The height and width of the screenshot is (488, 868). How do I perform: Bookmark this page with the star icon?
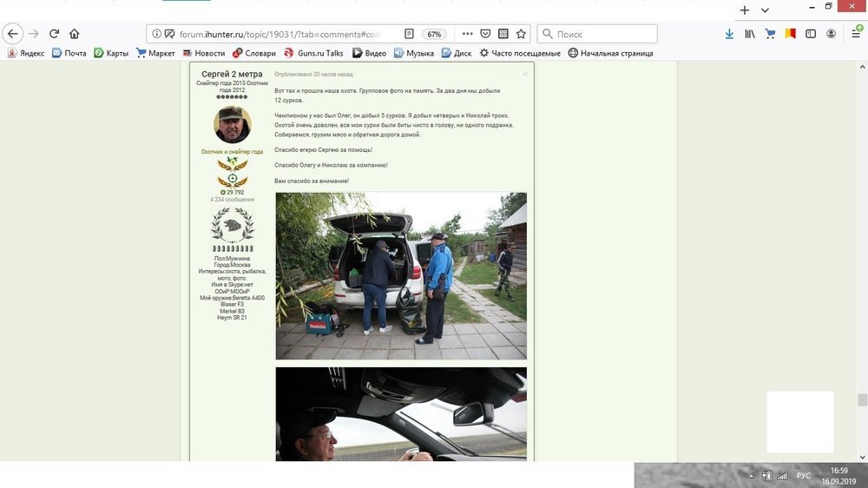tap(521, 34)
